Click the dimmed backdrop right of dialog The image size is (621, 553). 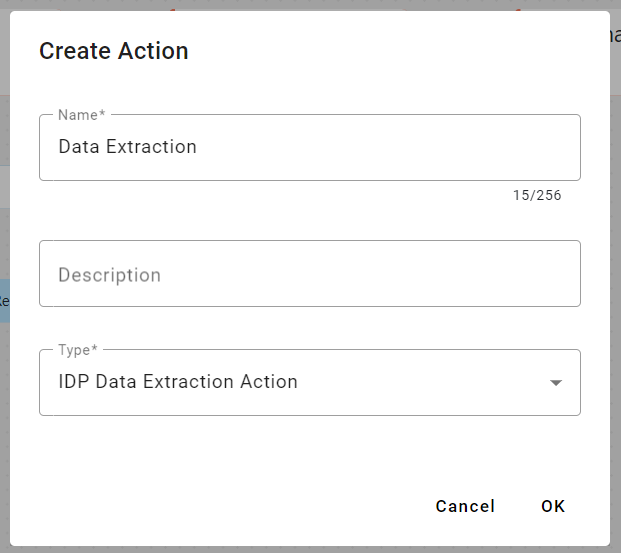pyautogui.click(x=615, y=300)
